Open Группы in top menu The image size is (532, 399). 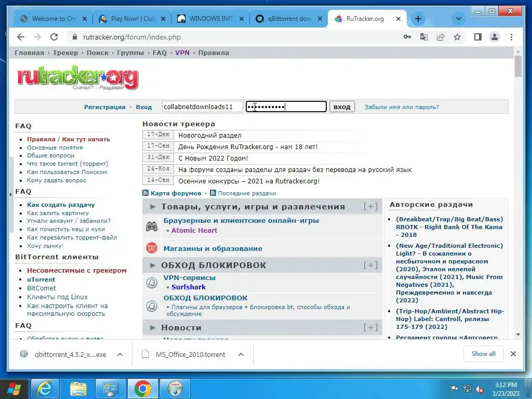point(130,52)
